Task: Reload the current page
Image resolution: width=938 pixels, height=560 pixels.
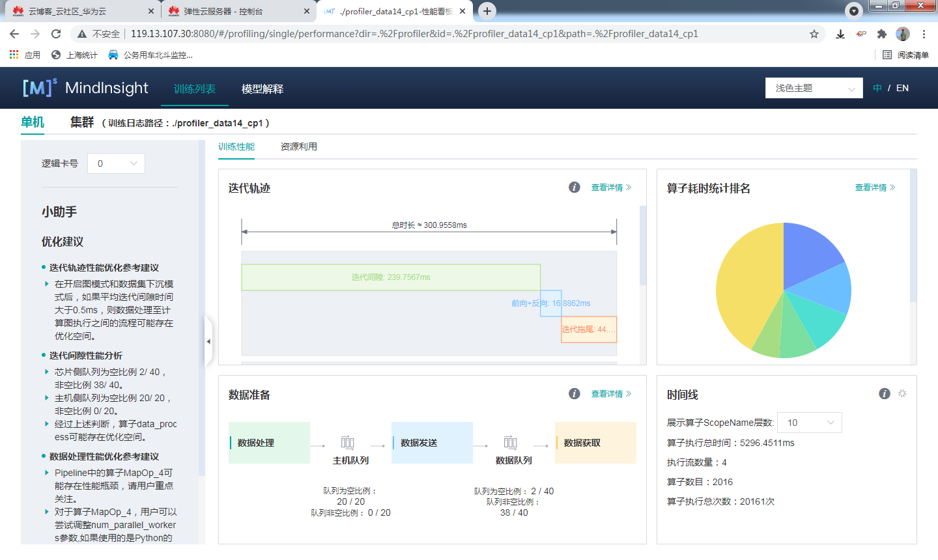Action: click(x=56, y=34)
